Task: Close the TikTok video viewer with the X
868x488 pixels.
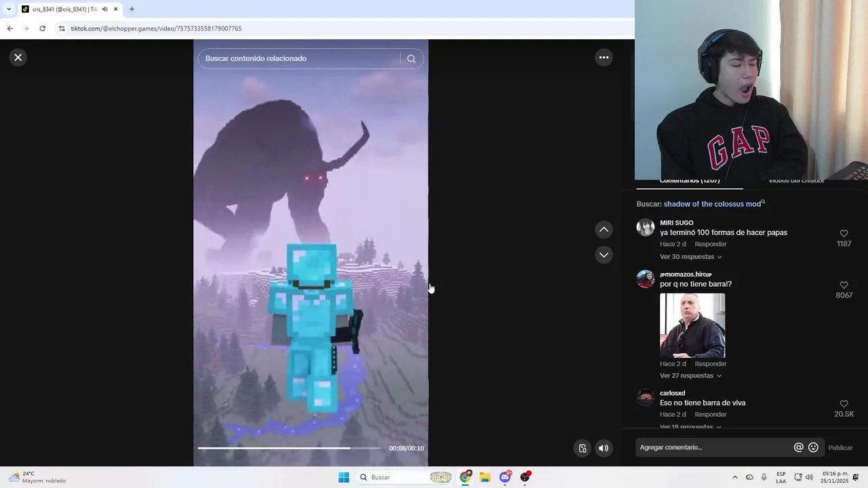Action: click(18, 58)
